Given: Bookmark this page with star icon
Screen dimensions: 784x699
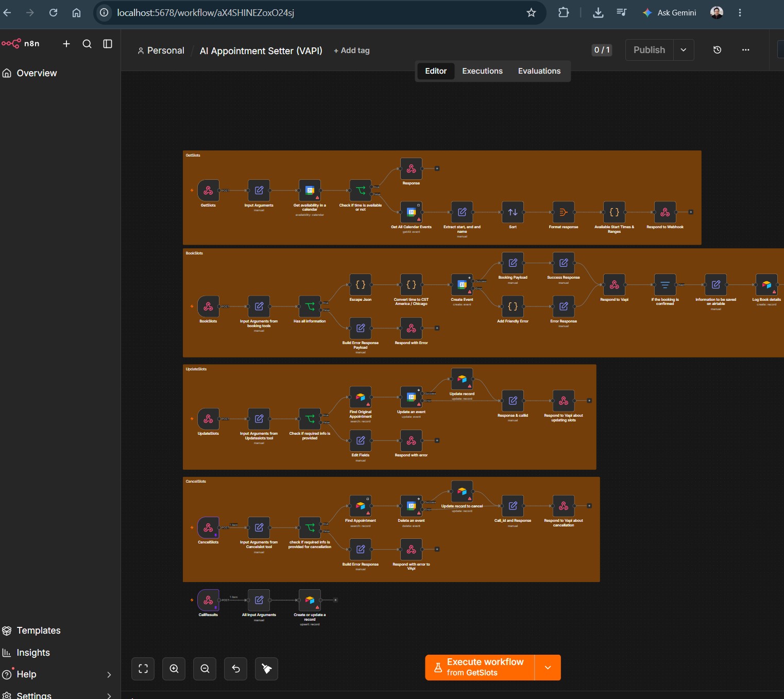Looking at the screenshot, I should [531, 13].
